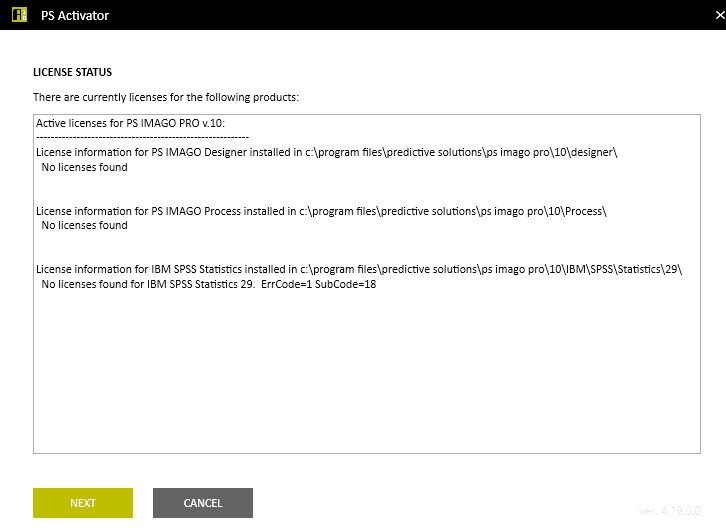Click the PS Activator logo icon
Viewport: 726px width, 532px height.
[x=19, y=15]
